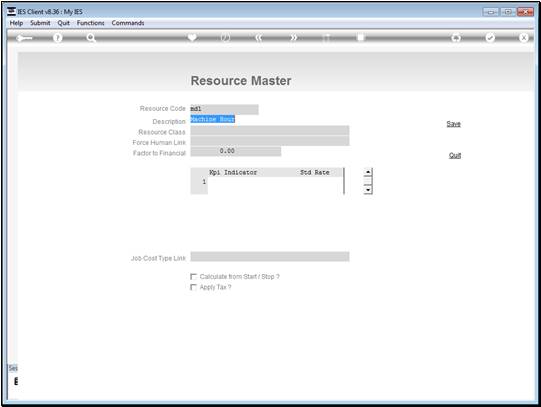Click the checkmark submit icon in toolbar

490,38
